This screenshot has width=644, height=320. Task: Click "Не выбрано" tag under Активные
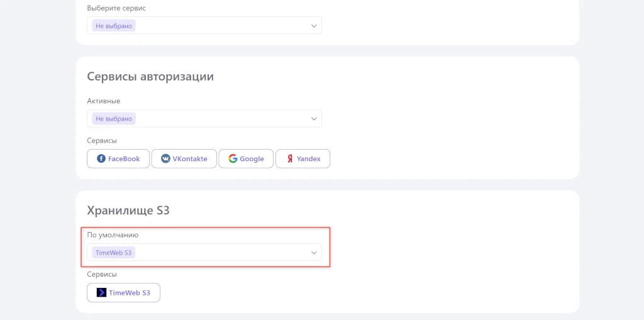114,119
